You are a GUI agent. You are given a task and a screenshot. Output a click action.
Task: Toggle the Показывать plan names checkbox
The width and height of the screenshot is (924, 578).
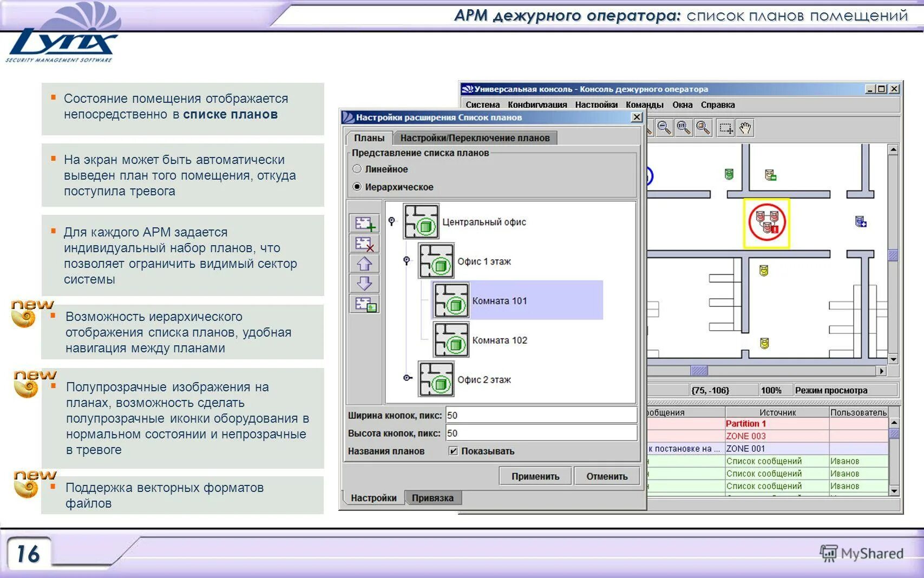pyautogui.click(x=454, y=451)
